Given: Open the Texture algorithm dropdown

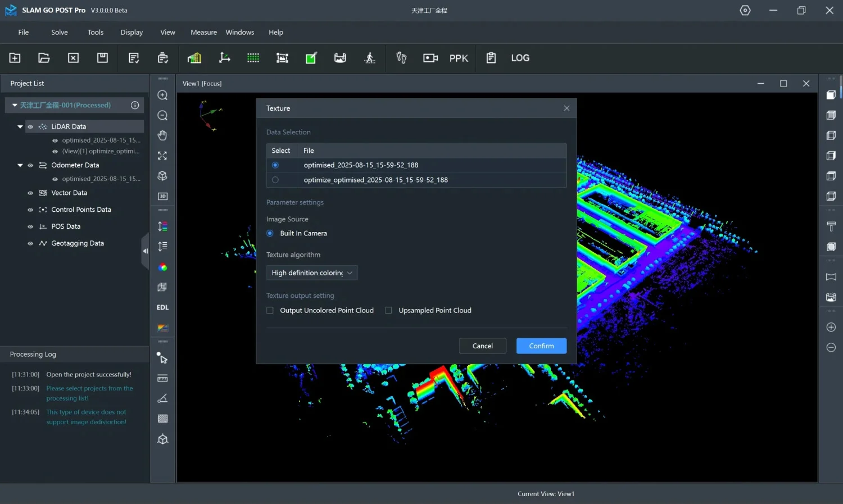Looking at the screenshot, I should (x=312, y=273).
